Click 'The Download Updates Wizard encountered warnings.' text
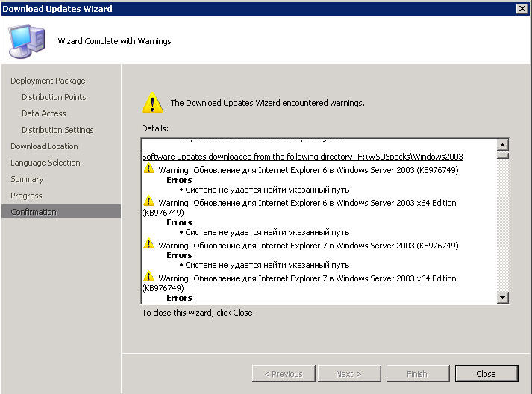Viewport: 532px width, 394px height. [x=267, y=103]
